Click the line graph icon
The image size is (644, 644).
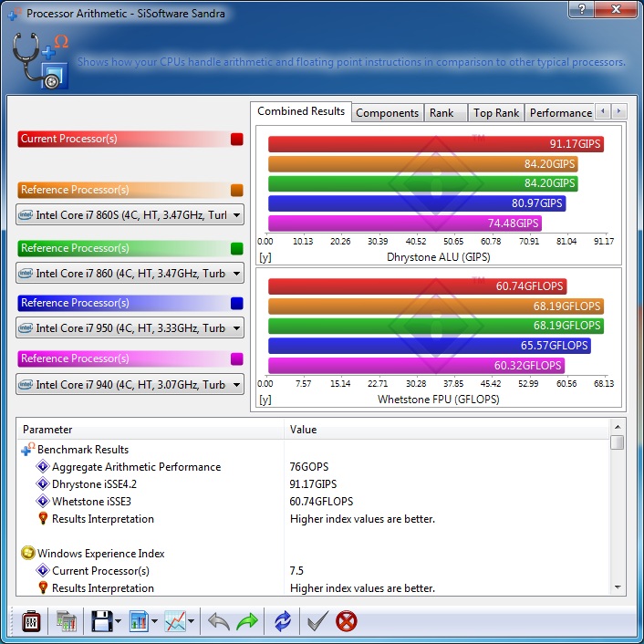tap(175, 621)
